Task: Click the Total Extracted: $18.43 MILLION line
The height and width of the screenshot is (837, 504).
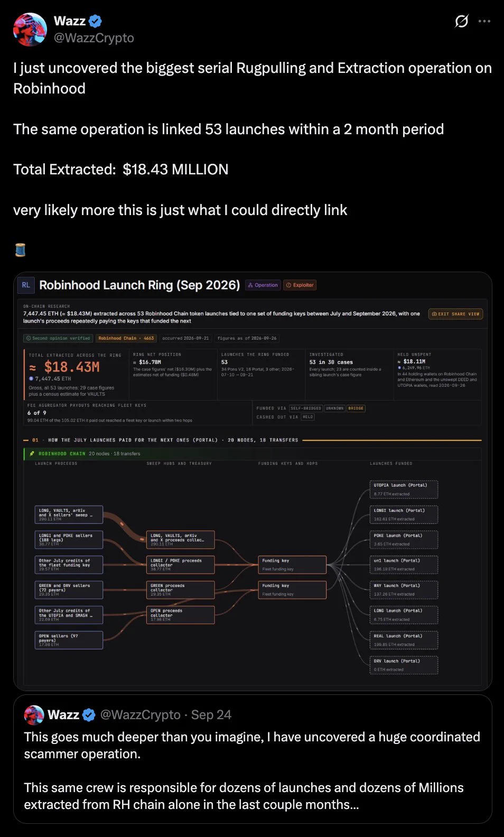Action: tap(121, 170)
